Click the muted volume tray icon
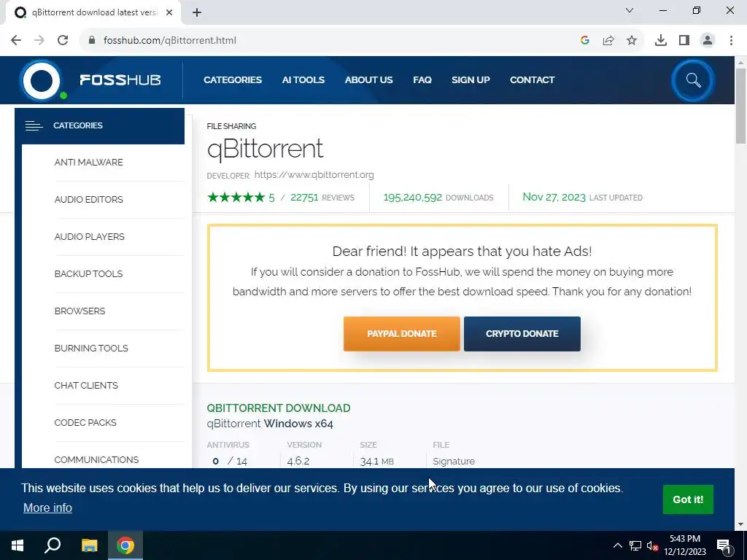The width and height of the screenshot is (747, 560). [652, 545]
